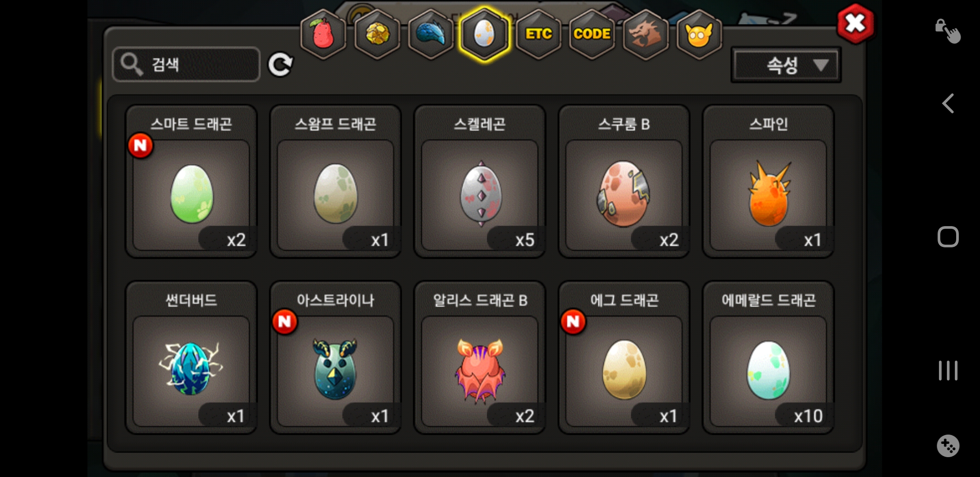Open the ETC items tab
The width and height of the screenshot is (980, 477).
pyautogui.click(x=538, y=34)
